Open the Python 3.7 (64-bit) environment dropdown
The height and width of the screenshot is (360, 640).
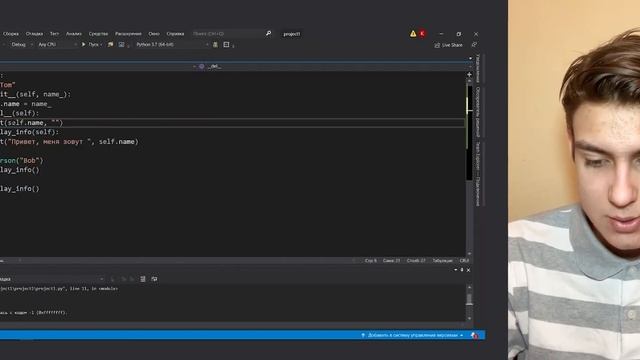point(172,44)
